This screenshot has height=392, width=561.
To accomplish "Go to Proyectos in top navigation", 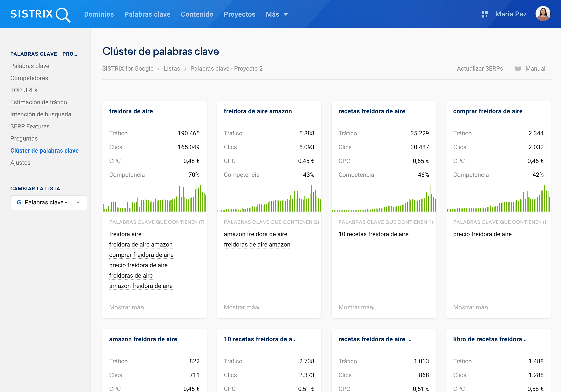I will click(x=239, y=14).
